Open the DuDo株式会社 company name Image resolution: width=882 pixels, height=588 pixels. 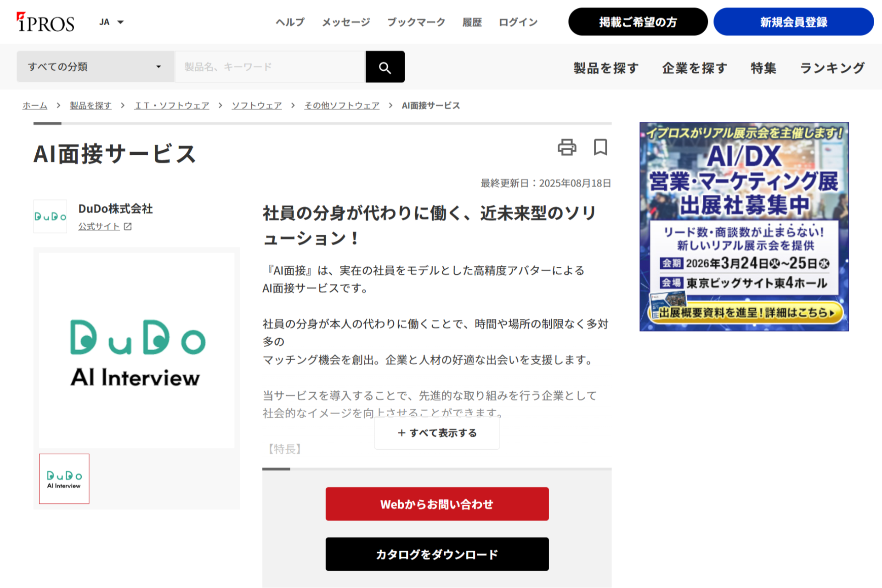pyautogui.click(x=115, y=209)
